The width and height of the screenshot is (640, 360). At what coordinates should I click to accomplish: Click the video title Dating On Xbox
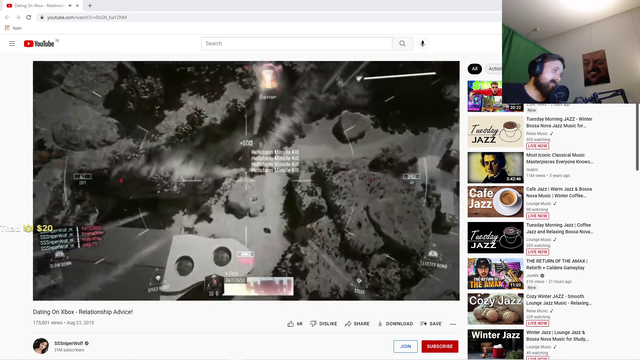(x=83, y=312)
